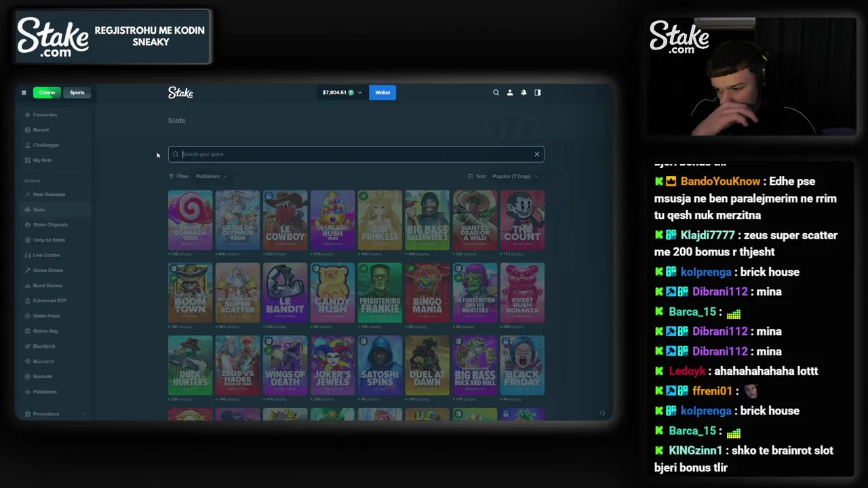
Task: Open the Frightening Frankie game
Action: pyautogui.click(x=380, y=293)
